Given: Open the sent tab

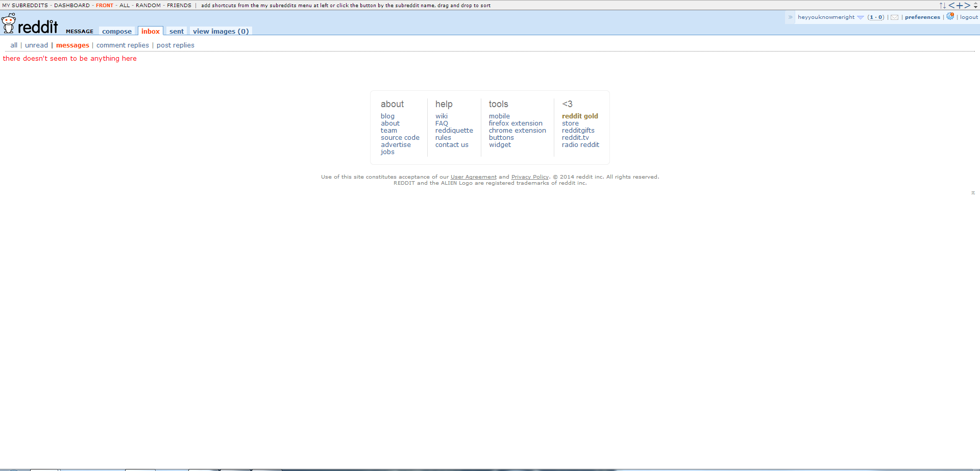Looking at the screenshot, I should click(177, 31).
